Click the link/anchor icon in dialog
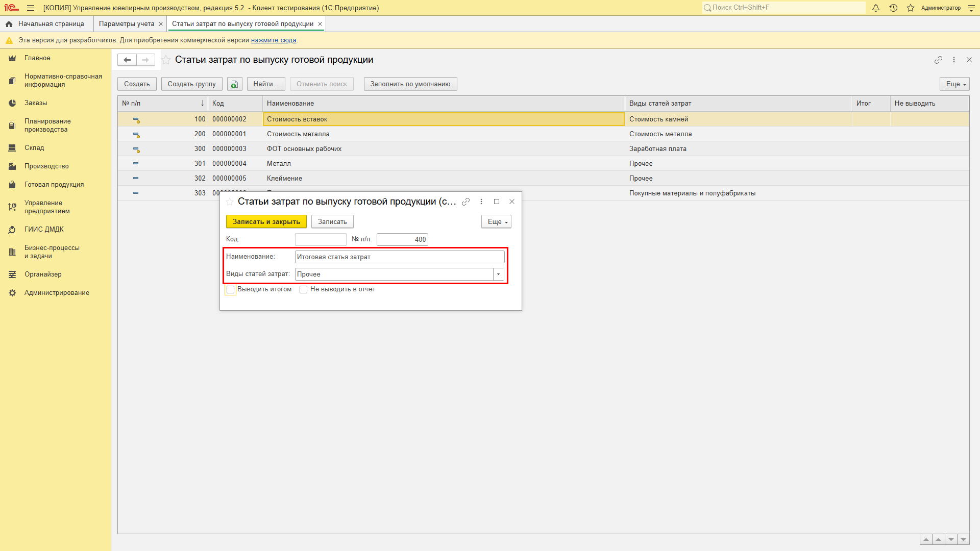The width and height of the screenshot is (980, 551). pos(466,202)
